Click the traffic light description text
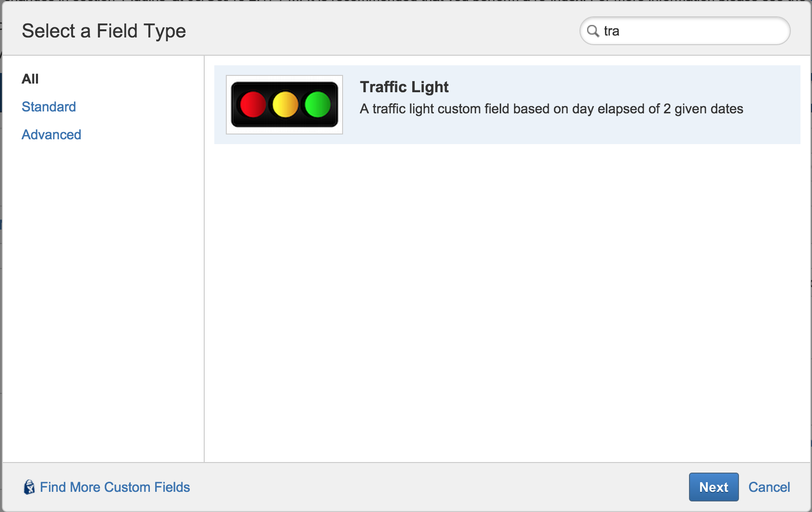Viewport: 812px width, 512px height. [551, 109]
